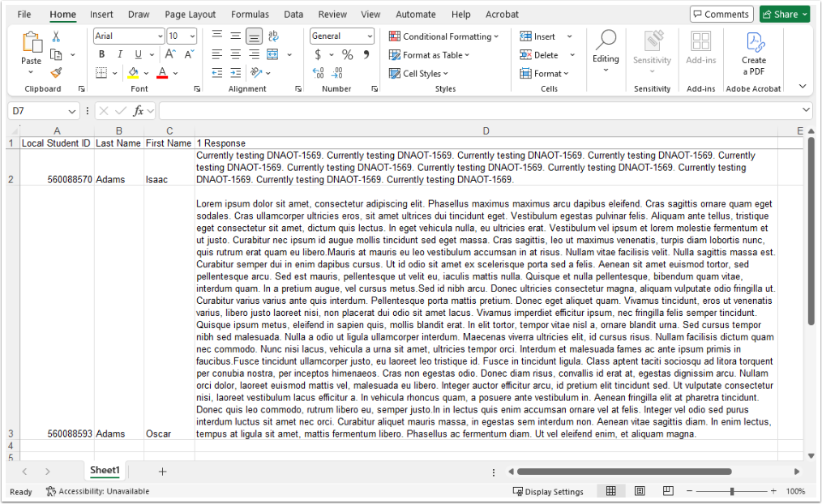Increase font size with the larger A icon
This screenshot has height=504, width=822.
[x=170, y=54]
